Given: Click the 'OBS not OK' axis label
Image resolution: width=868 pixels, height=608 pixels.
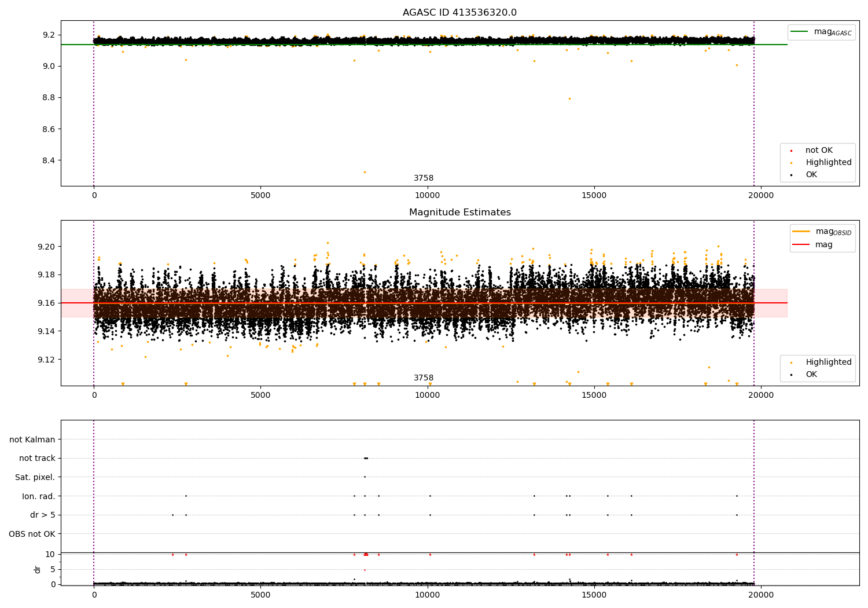Looking at the screenshot, I should (32, 534).
